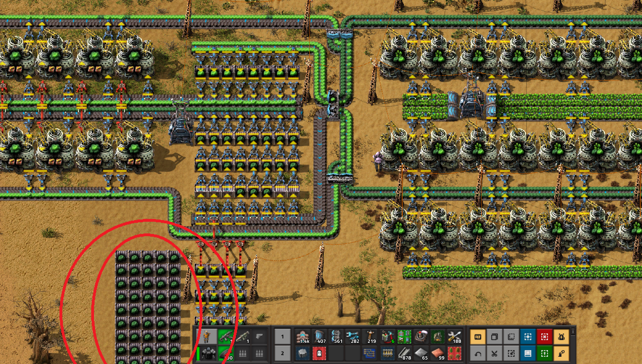Image resolution: width=642 pixels, height=364 pixels.
Task: Open shortcut bar settings grip handle
Action: click(x=572, y=331)
